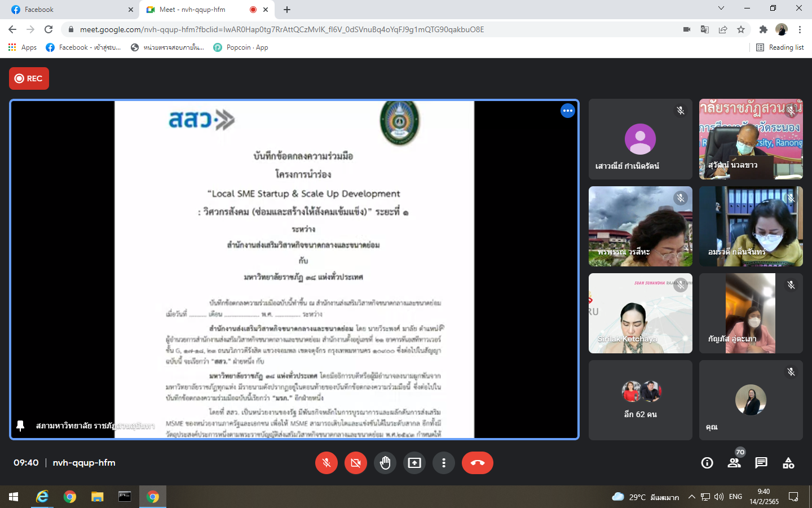
Task: Expand the hidden system tray icons
Action: pyautogui.click(x=691, y=497)
